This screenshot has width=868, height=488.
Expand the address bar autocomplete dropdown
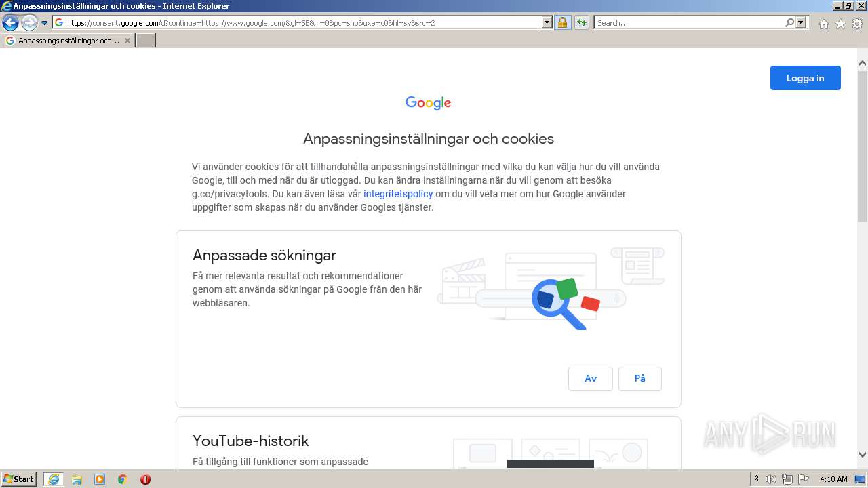tap(547, 22)
